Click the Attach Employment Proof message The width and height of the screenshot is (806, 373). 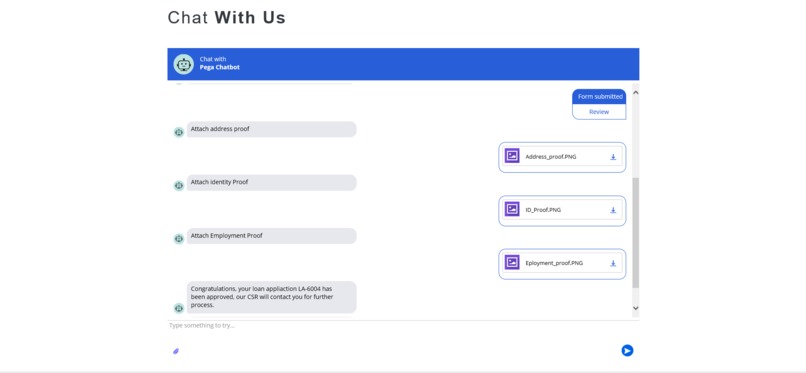pos(271,236)
